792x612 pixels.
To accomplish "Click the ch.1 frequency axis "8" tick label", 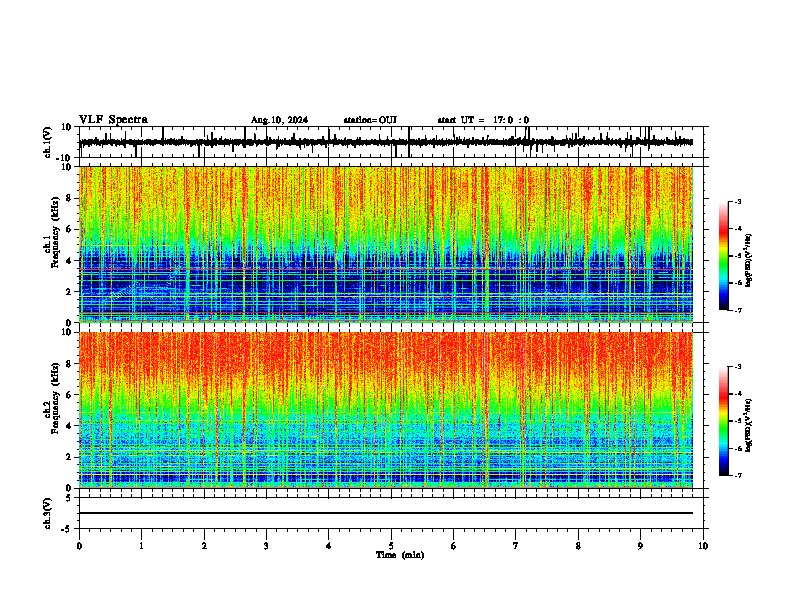I will click(x=71, y=198).
